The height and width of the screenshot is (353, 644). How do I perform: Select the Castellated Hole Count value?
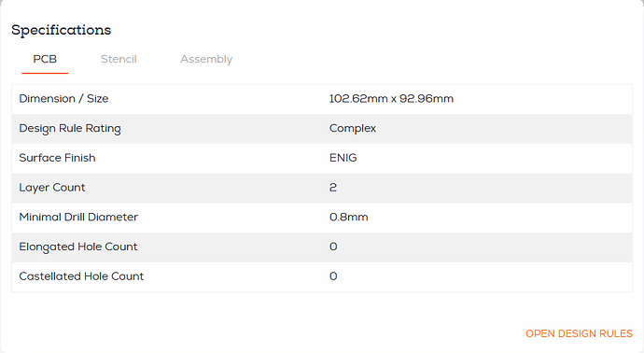[333, 276]
